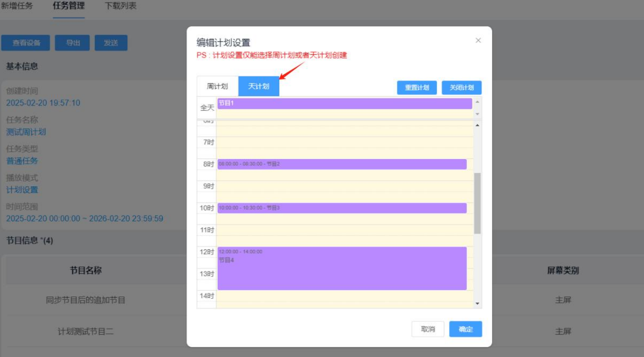
Task: Select the 08:00 节目2 schedule block
Action: [342, 164]
